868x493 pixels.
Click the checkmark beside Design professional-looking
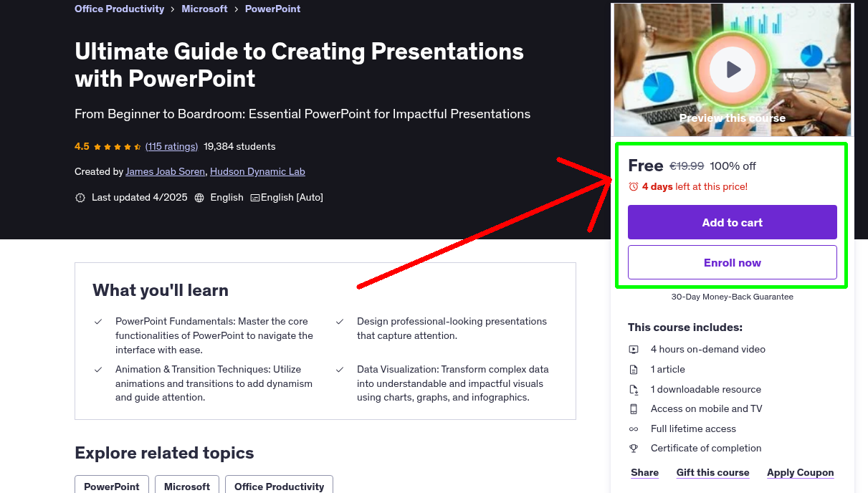point(340,322)
